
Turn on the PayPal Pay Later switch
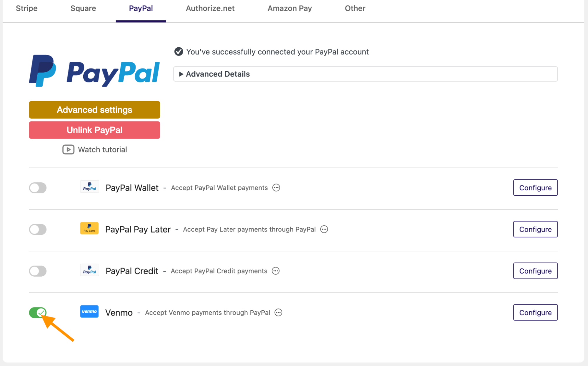click(x=38, y=229)
